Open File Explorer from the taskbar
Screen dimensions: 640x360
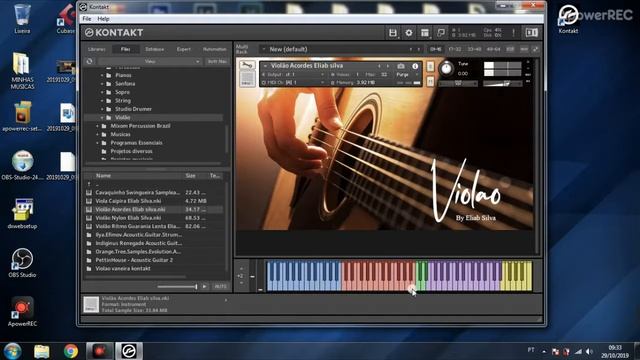[x=42, y=351]
